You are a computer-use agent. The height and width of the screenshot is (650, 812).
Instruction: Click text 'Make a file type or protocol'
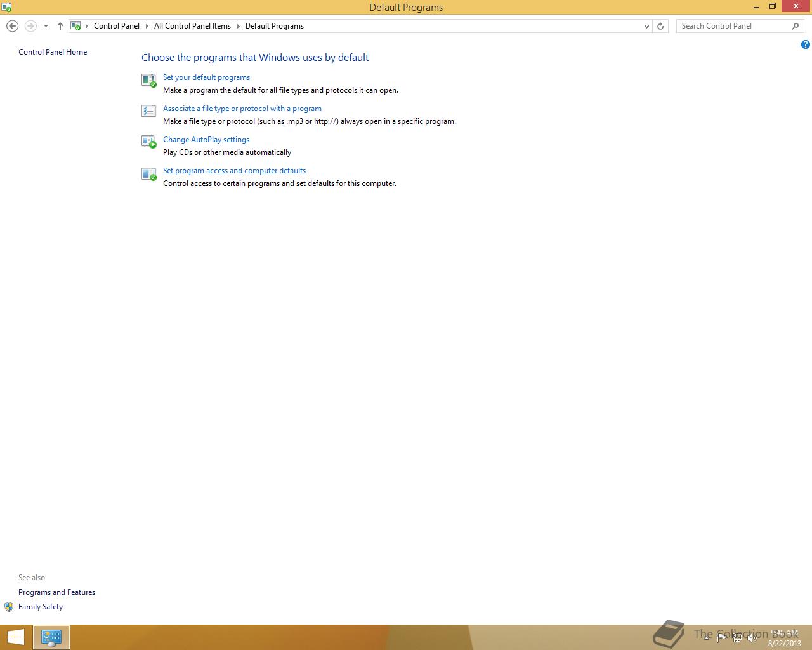point(310,121)
